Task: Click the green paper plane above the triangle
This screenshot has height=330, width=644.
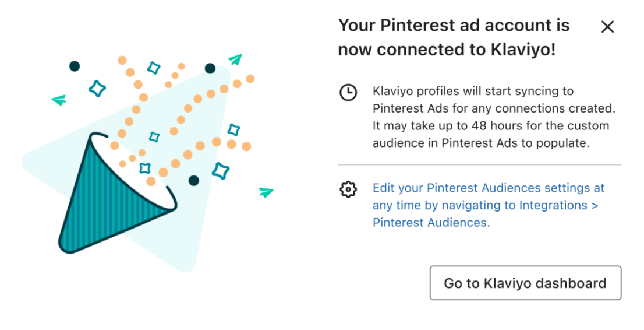Action: tap(235, 59)
